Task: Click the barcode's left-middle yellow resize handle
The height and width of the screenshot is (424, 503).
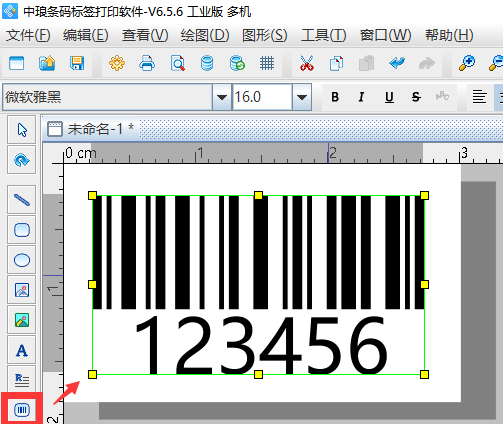Action: (92, 284)
